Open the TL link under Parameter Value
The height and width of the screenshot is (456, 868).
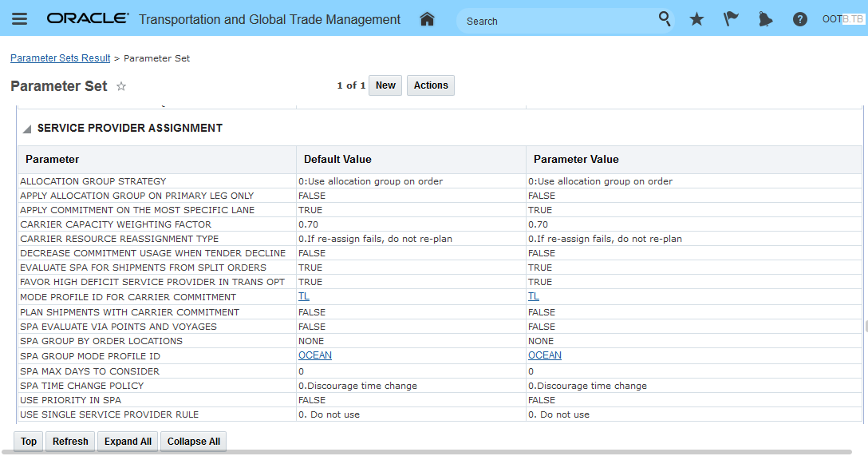tap(534, 296)
